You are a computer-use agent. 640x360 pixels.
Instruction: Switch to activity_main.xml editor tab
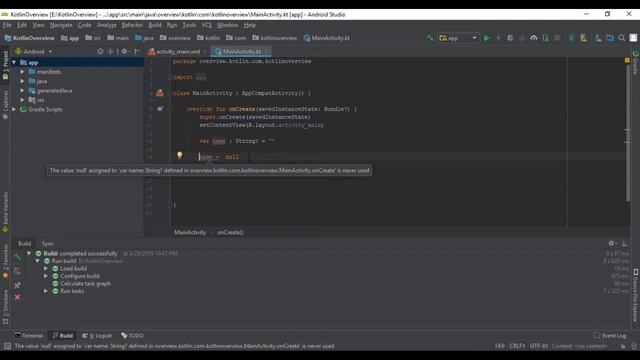(178, 51)
